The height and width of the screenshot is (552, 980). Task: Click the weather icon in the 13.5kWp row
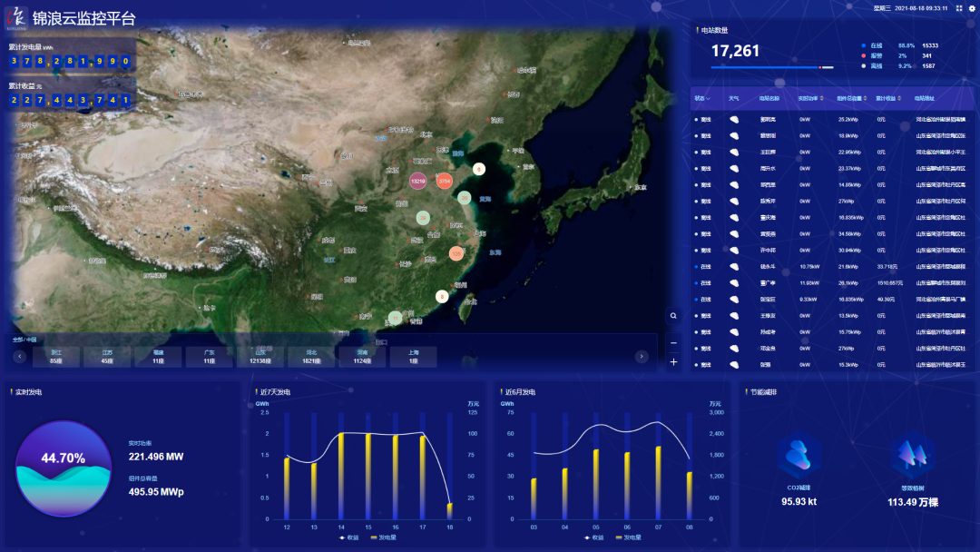tap(734, 316)
